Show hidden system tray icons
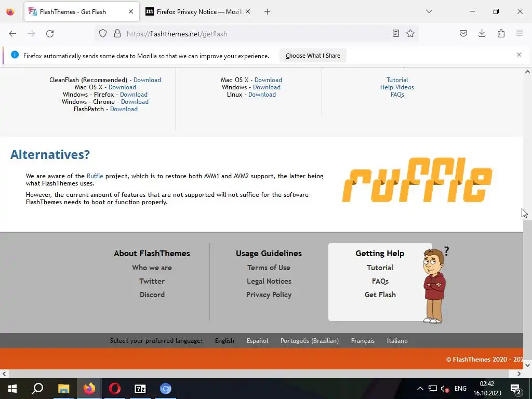This screenshot has height=399, width=532. point(420,389)
